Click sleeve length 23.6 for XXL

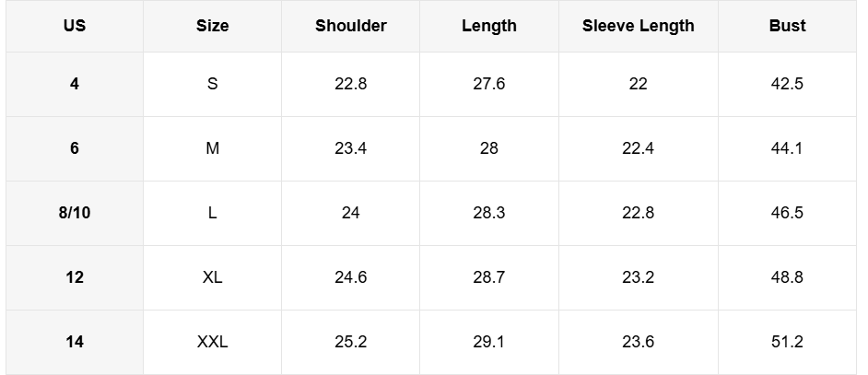(x=638, y=342)
